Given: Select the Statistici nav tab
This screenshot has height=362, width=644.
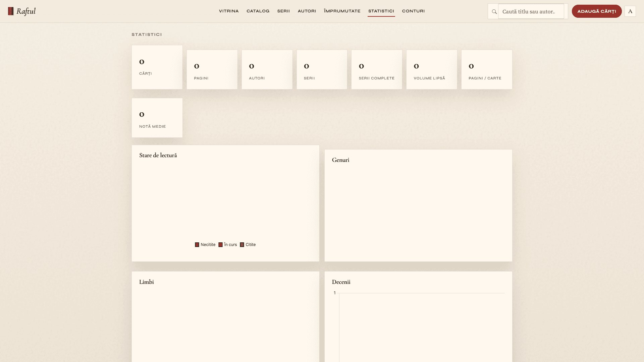Looking at the screenshot, I should [381, 11].
